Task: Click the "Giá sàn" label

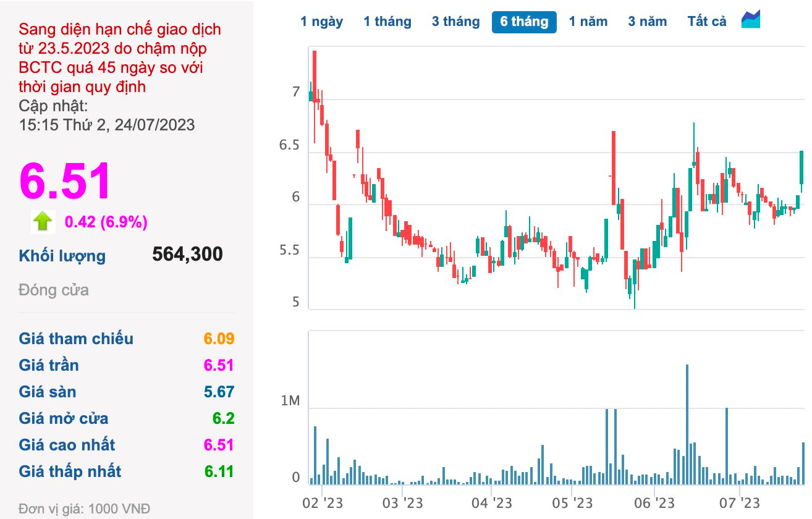Action: (48, 392)
